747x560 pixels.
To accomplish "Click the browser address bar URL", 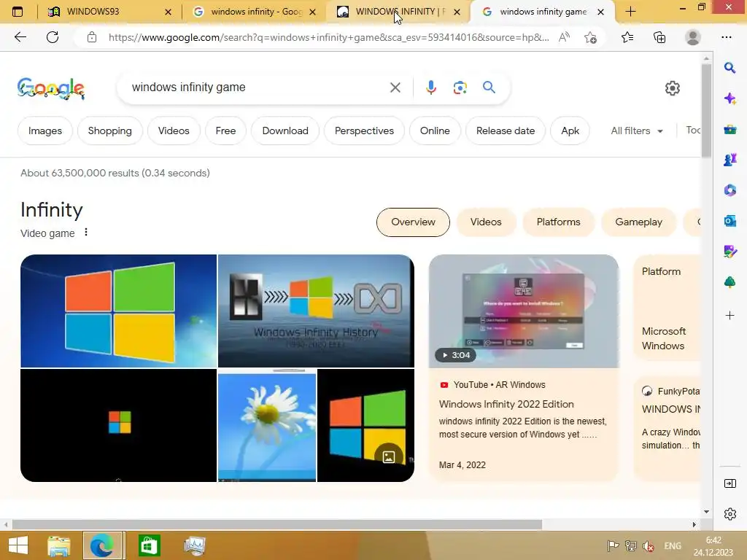I will pyautogui.click(x=329, y=37).
